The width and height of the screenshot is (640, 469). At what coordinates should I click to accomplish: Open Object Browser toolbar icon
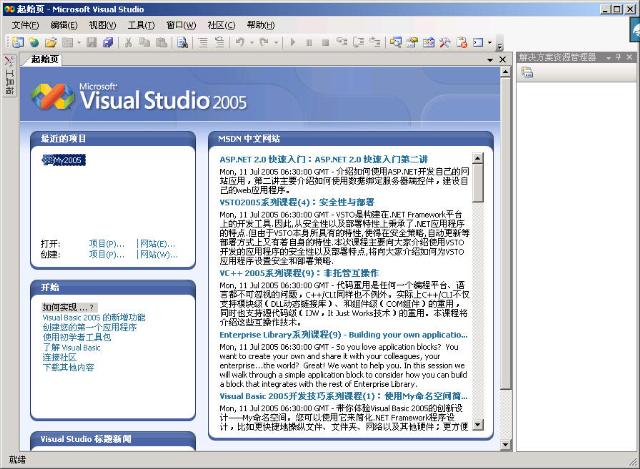click(429, 42)
